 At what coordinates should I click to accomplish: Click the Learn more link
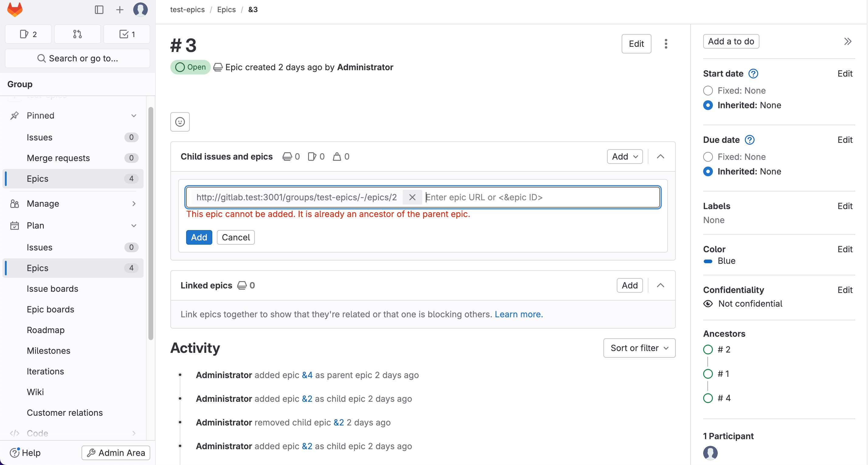[x=518, y=314]
